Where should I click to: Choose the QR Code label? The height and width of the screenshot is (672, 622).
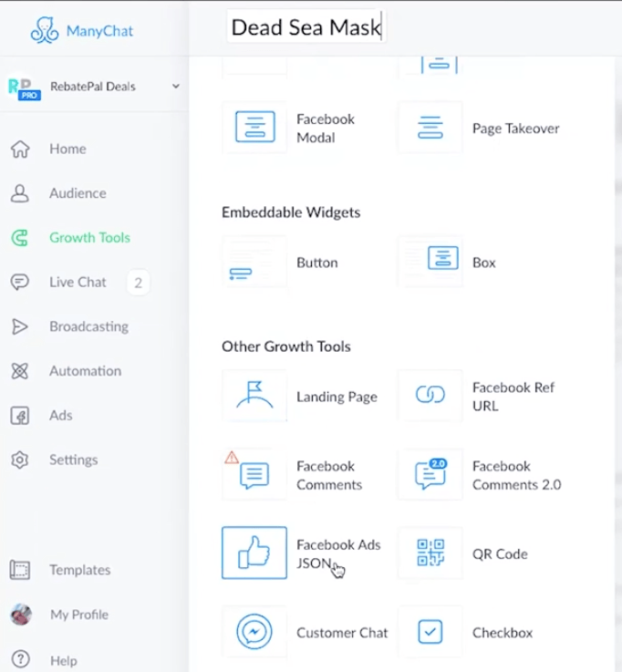pyautogui.click(x=500, y=554)
